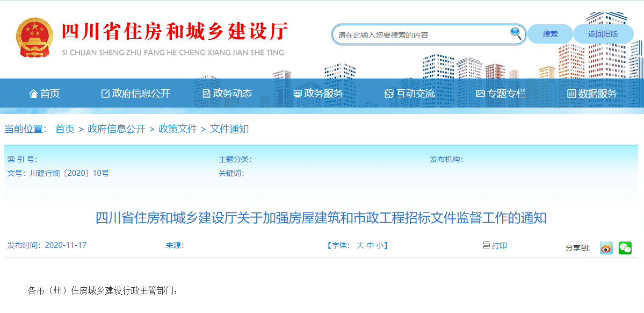This screenshot has width=644, height=313.
Task: Select 大 to enlarge the font size
Action: [x=360, y=246]
